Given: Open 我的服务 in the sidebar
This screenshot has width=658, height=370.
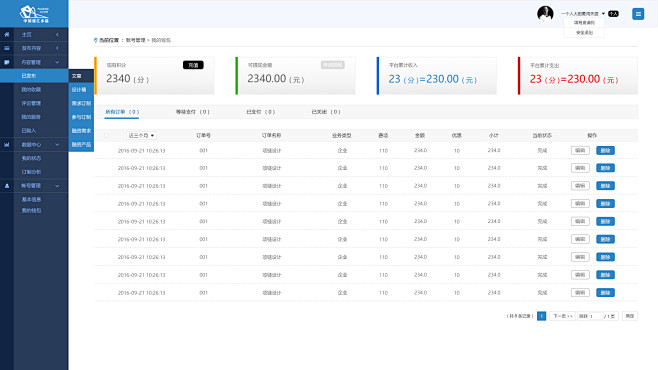Looking at the screenshot, I should 31,117.
